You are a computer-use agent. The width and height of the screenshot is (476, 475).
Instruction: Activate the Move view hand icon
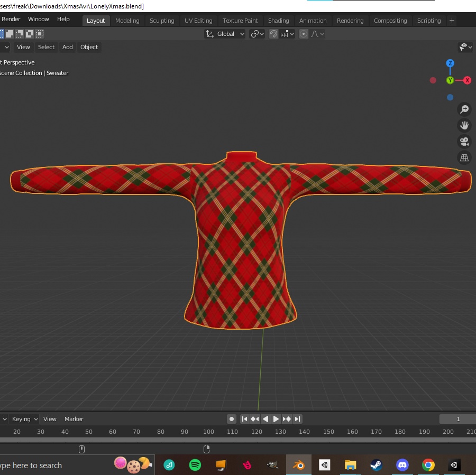464,125
